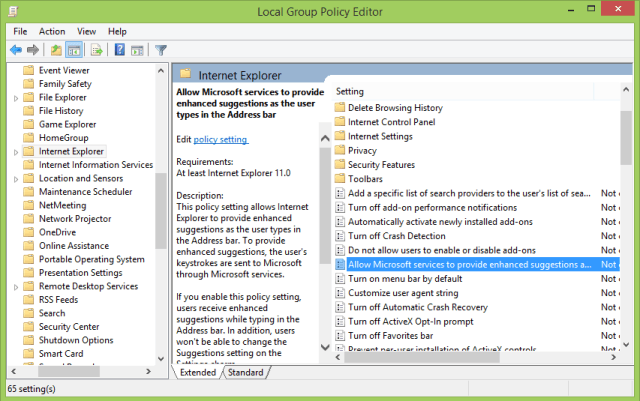Select Turn off add-on performance notifications
The width and height of the screenshot is (640, 401).
[432, 207]
